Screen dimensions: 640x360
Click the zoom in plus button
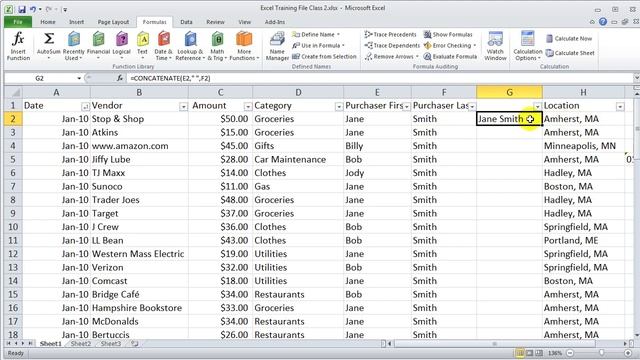point(628,353)
